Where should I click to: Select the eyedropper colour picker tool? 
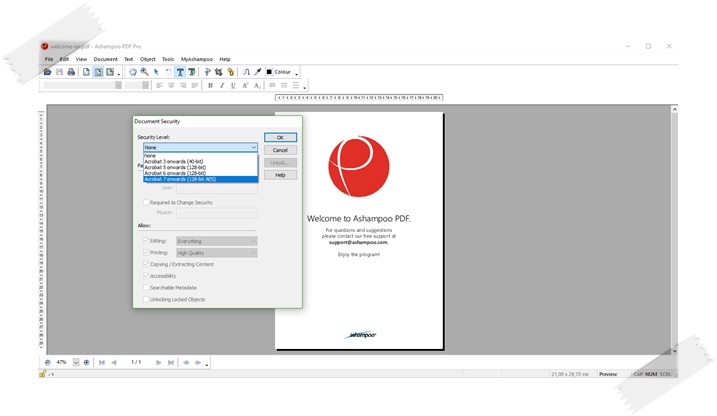coord(258,72)
